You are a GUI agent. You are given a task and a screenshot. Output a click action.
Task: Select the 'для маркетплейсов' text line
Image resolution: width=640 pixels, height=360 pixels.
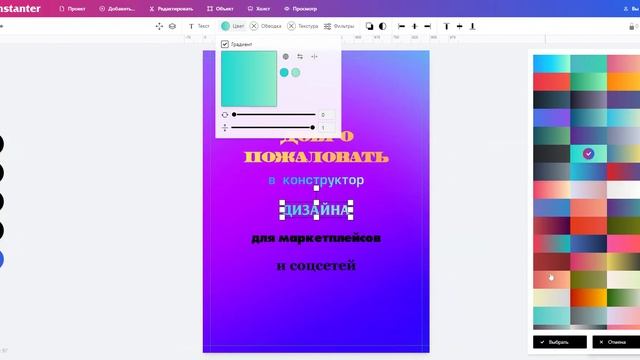tap(316, 238)
